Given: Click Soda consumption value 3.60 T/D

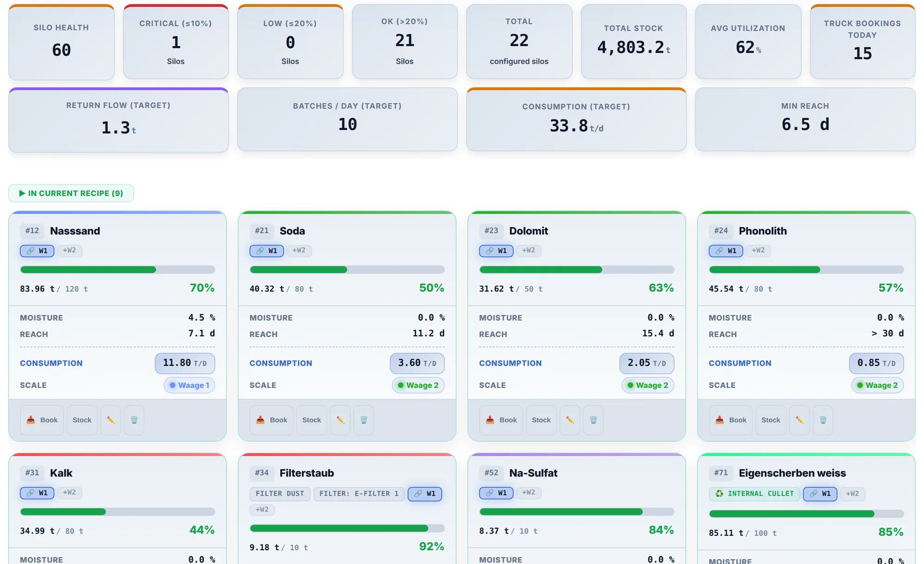Looking at the screenshot, I should coord(417,363).
